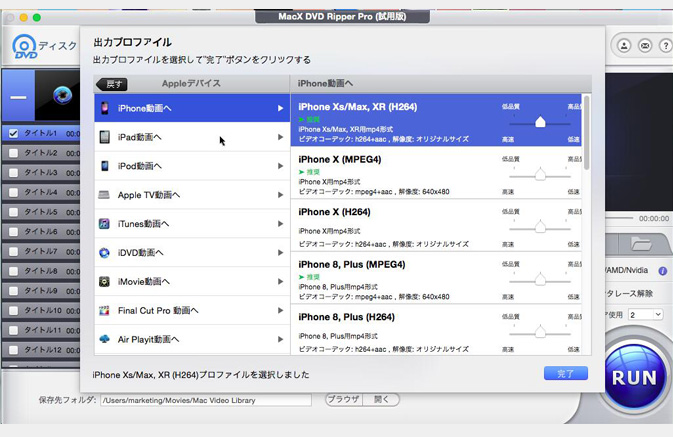673x437 pixels.
Task: Click the DVD Disc icon in main window
Action: click(24, 46)
